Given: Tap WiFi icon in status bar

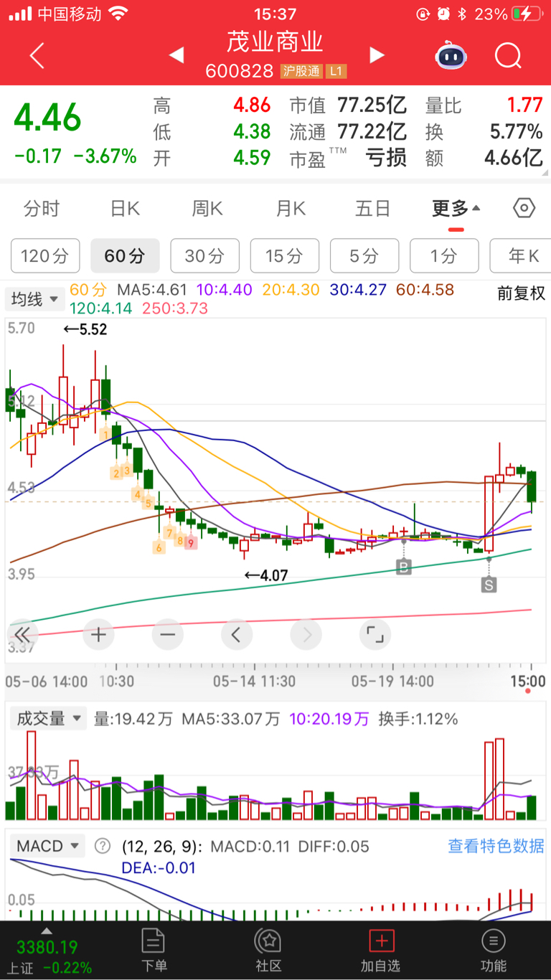Looking at the screenshot, I should (x=118, y=14).
